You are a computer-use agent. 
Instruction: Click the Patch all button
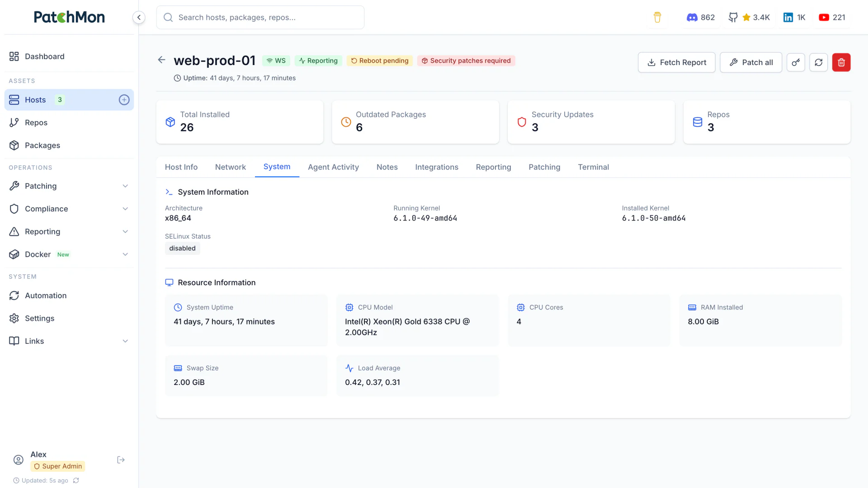750,62
